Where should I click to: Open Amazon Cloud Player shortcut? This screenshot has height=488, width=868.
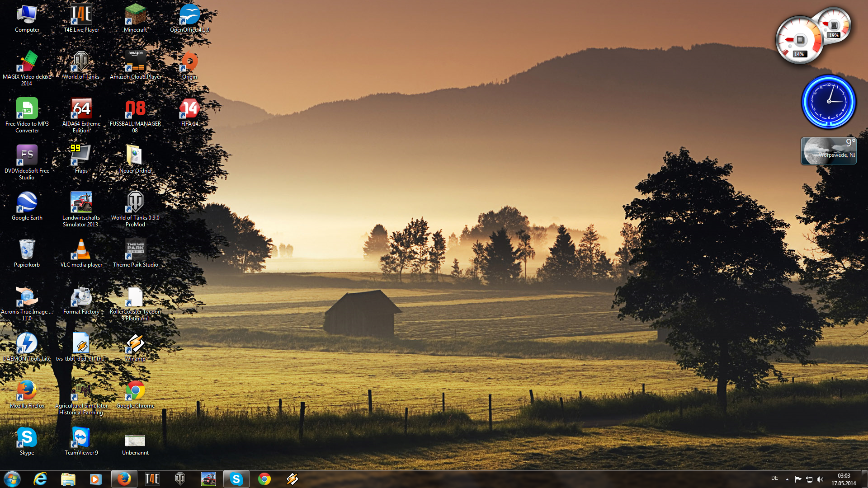pos(136,66)
